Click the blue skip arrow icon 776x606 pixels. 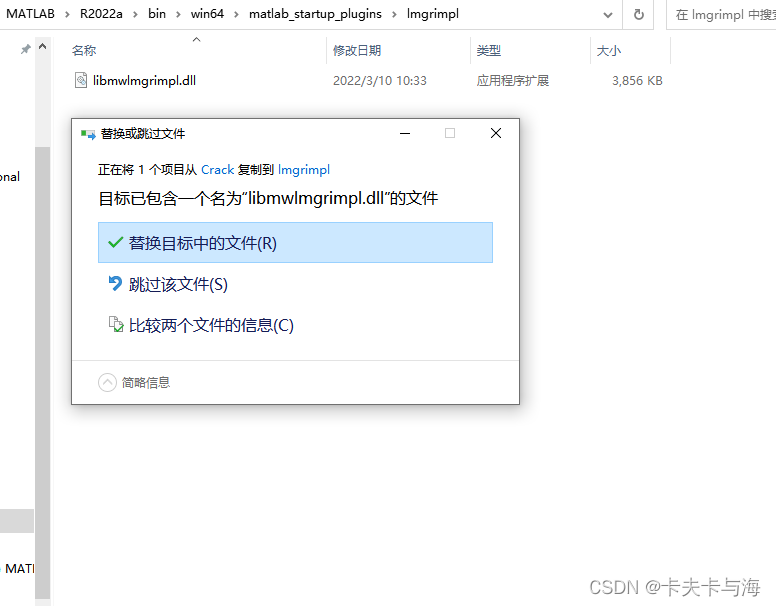115,284
